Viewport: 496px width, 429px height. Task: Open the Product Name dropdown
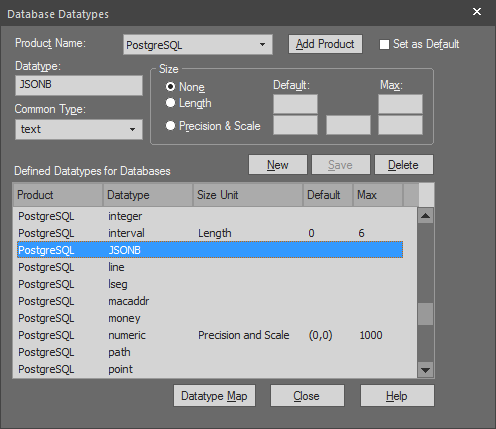point(198,45)
